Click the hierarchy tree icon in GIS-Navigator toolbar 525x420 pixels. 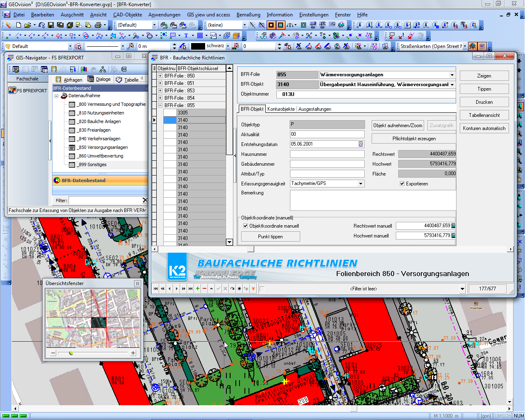click(103, 69)
